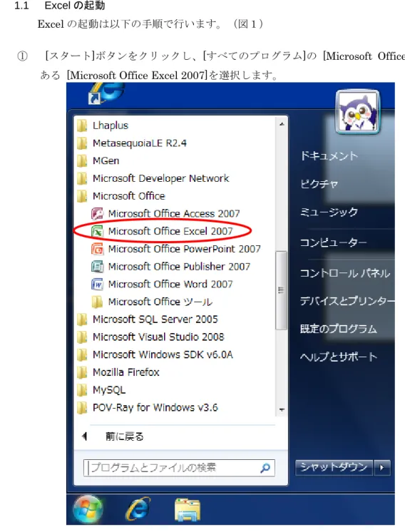Click 前に戻る to return
The height and width of the screenshot is (532, 405).
coord(125,436)
